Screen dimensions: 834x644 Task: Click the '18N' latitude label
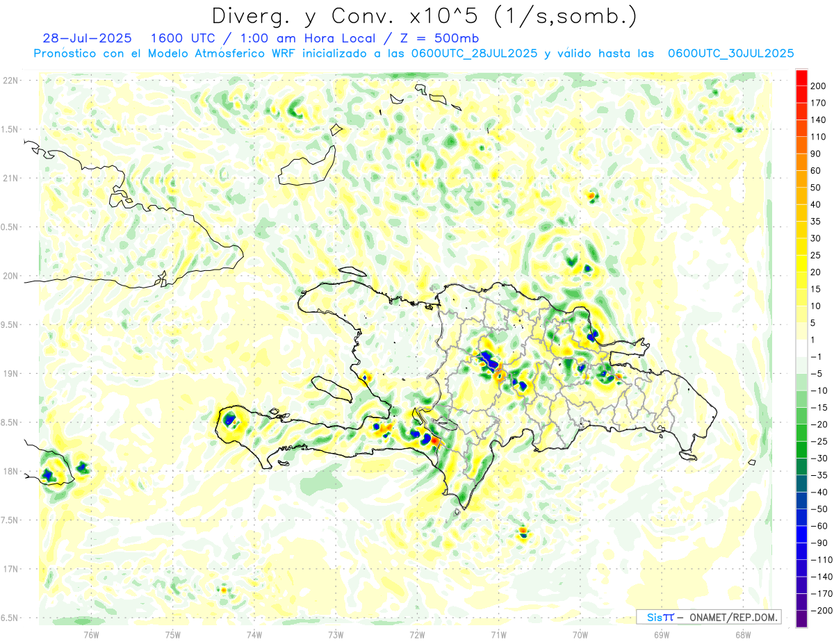pos(11,472)
